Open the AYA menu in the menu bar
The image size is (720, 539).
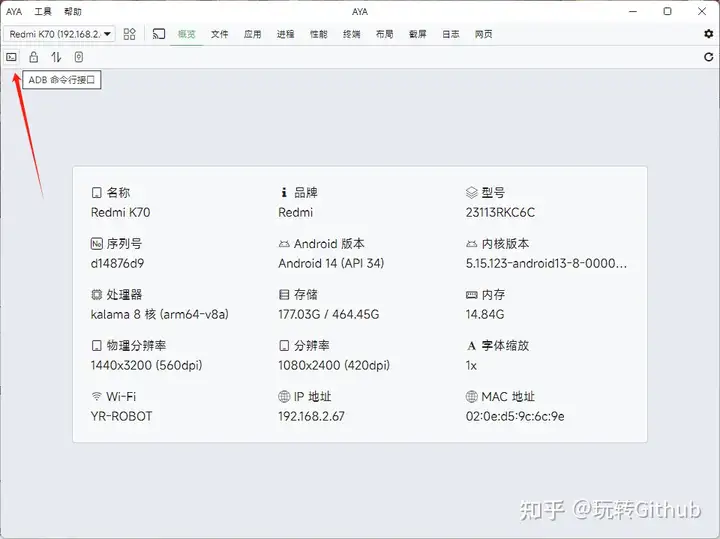14,12
